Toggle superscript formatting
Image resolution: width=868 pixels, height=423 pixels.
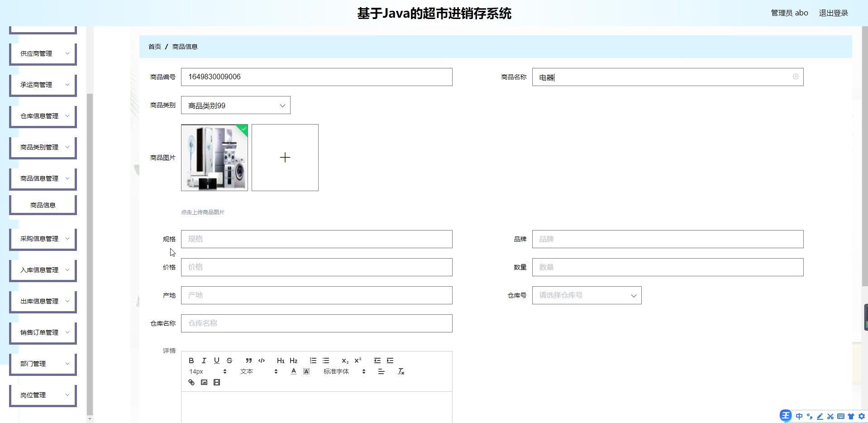coord(358,361)
